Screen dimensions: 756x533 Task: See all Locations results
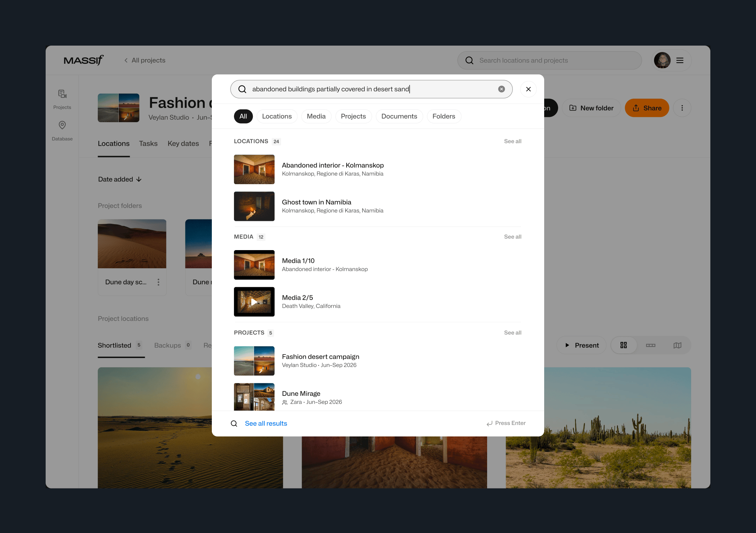(x=512, y=141)
